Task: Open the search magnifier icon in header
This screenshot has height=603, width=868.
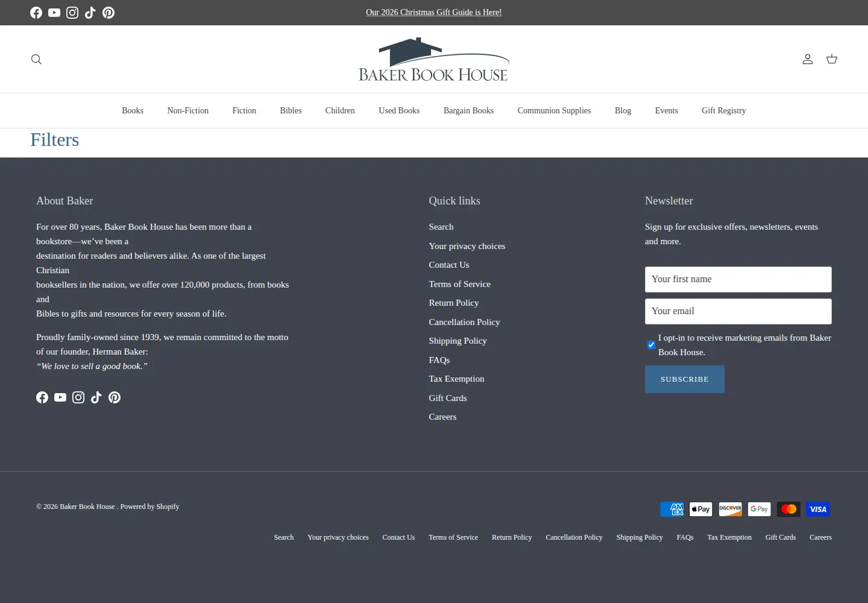Action: point(36,59)
